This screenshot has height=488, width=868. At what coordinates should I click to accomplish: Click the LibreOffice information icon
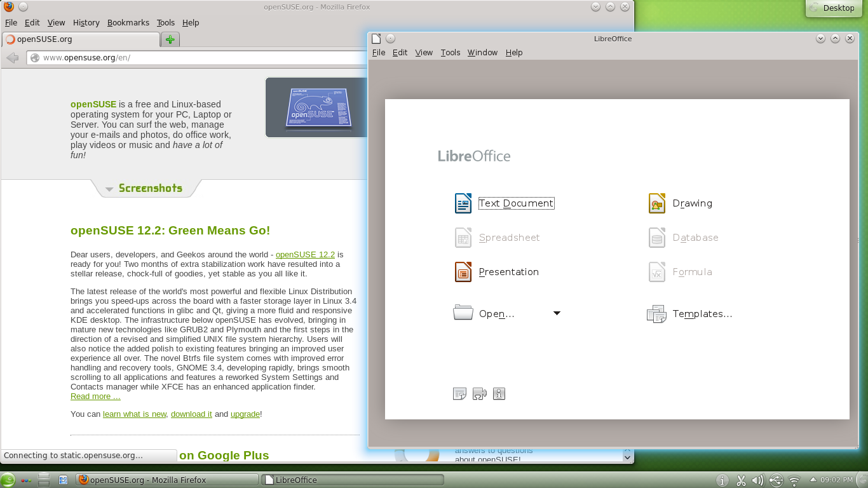pyautogui.click(x=499, y=394)
